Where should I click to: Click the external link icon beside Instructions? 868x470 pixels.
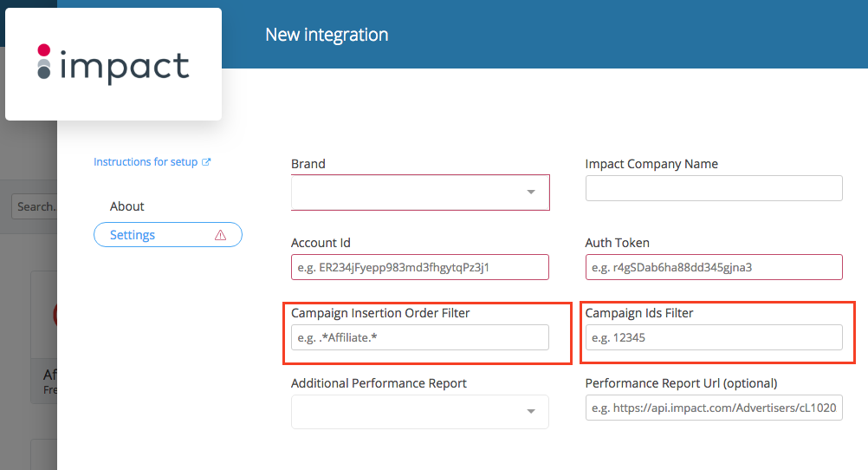click(x=206, y=162)
